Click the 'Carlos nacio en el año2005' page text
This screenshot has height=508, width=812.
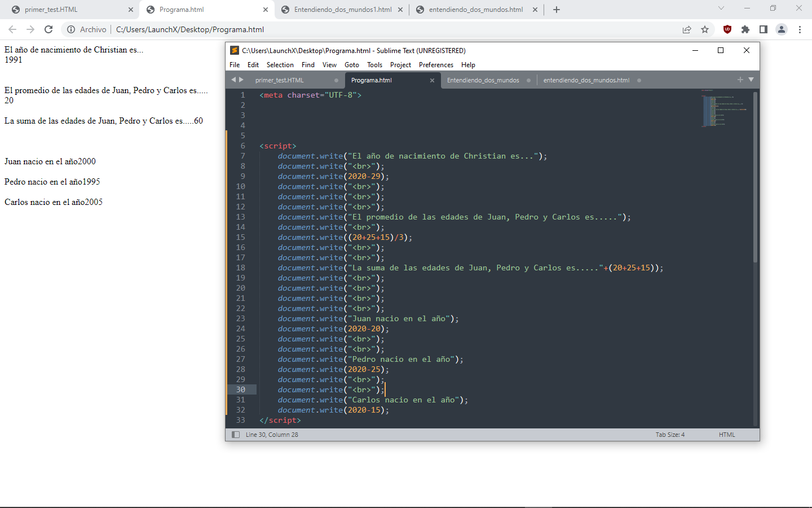[x=54, y=202]
